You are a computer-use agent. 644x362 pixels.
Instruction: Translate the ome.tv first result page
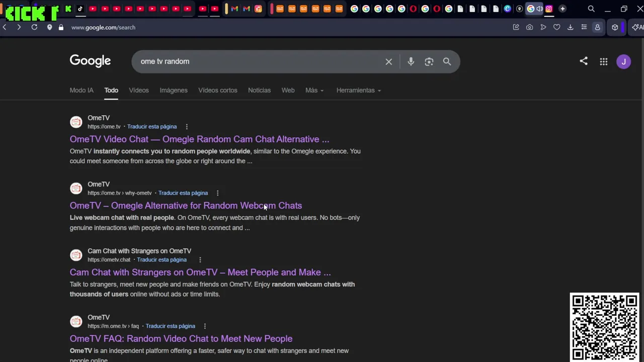tap(152, 127)
